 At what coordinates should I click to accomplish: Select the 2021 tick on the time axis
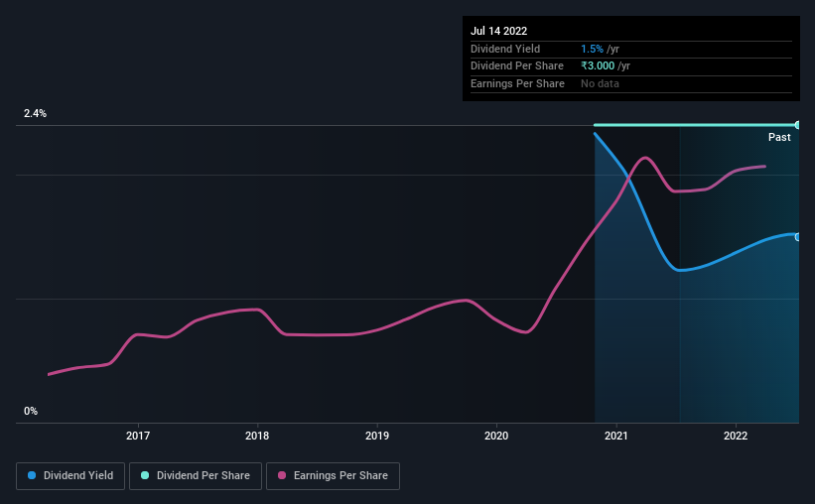[615, 436]
